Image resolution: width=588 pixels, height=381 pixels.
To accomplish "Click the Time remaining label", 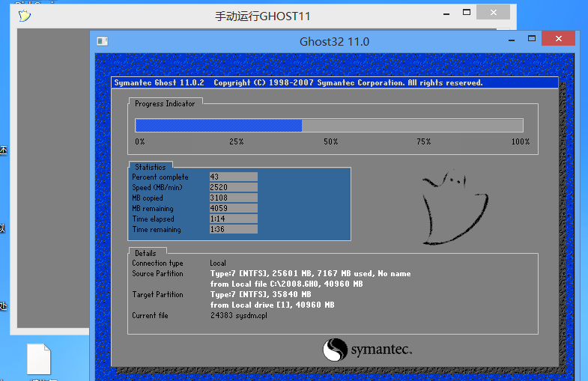I will click(157, 229).
